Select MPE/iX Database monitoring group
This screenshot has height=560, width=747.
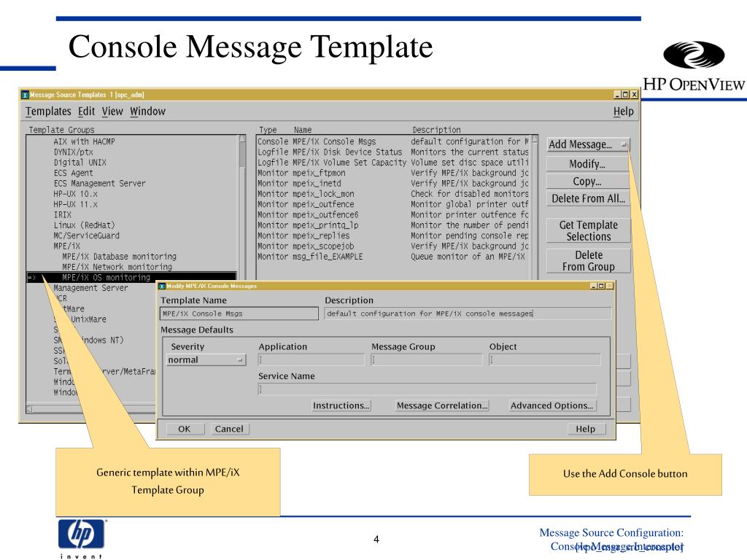coord(119,257)
